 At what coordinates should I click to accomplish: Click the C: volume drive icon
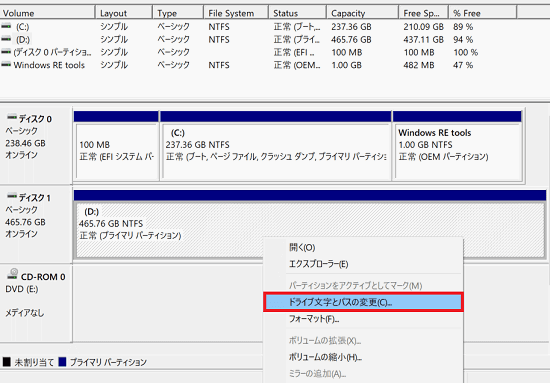coord(6,26)
